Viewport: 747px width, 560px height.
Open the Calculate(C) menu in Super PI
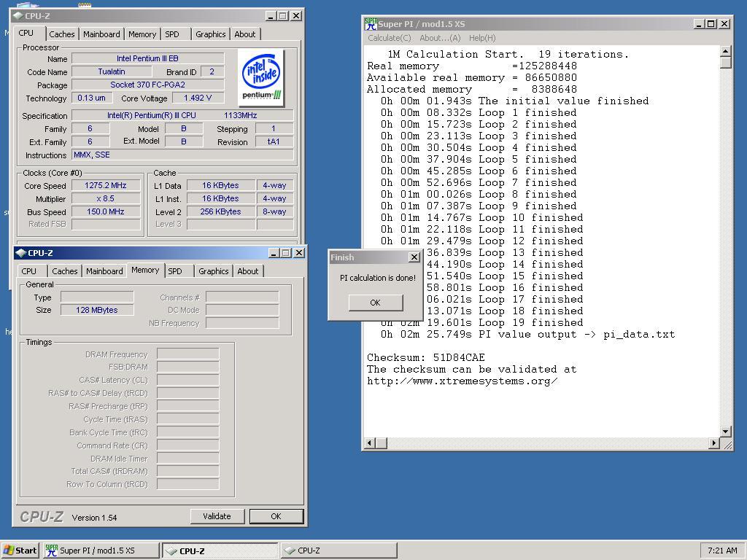click(390, 38)
